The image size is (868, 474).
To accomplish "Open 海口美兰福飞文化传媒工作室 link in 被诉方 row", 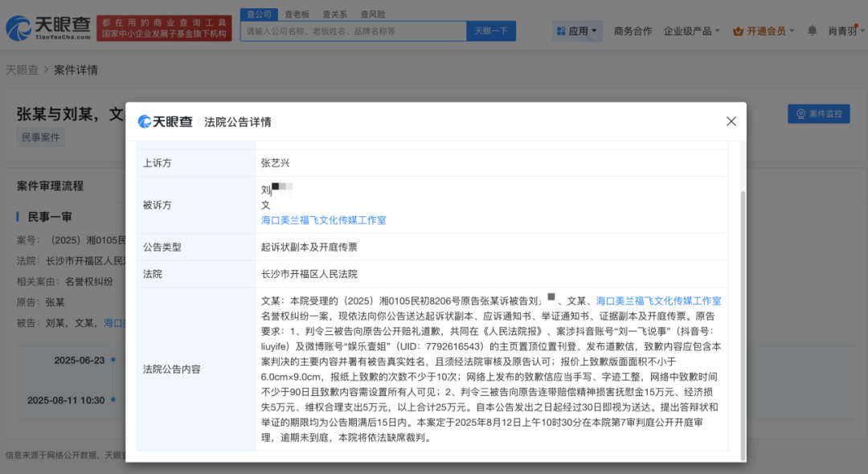I will coord(323,219).
